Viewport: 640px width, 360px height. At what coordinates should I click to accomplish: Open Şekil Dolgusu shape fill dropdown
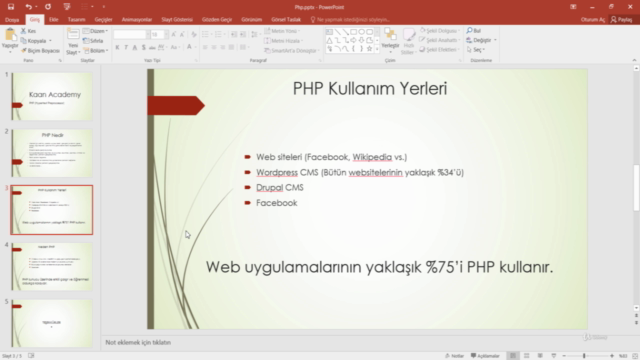click(440, 31)
